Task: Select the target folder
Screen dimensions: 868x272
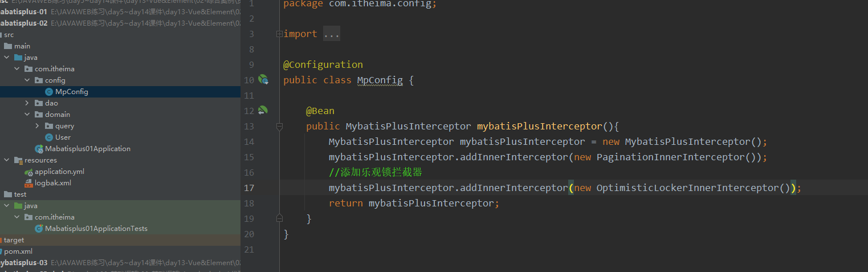Action: [14, 240]
